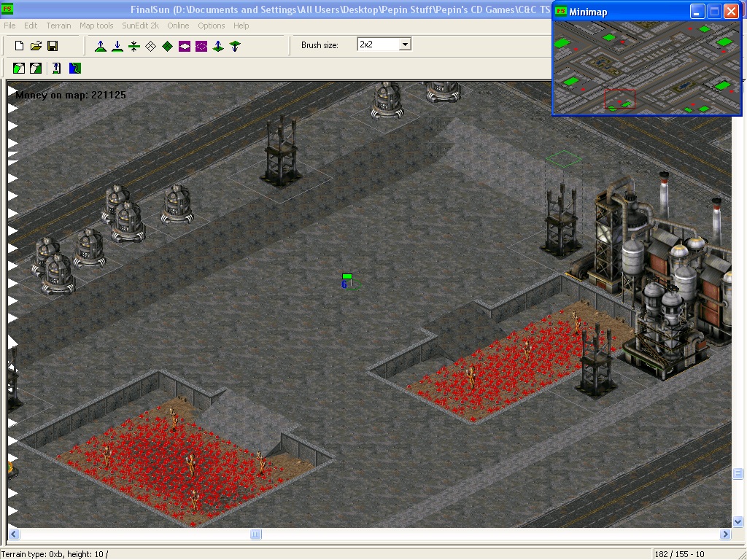Click the vertical scrollbar thumb

(x=738, y=473)
